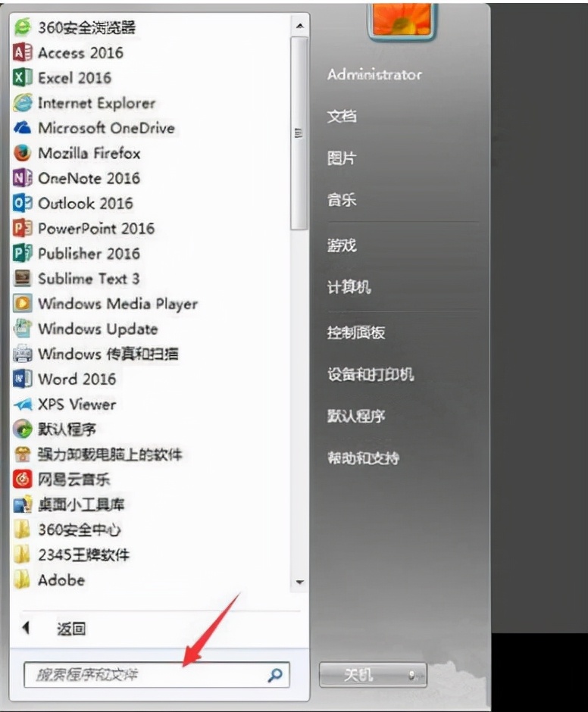Open the 360安全浏览器 browser icon

[22, 27]
